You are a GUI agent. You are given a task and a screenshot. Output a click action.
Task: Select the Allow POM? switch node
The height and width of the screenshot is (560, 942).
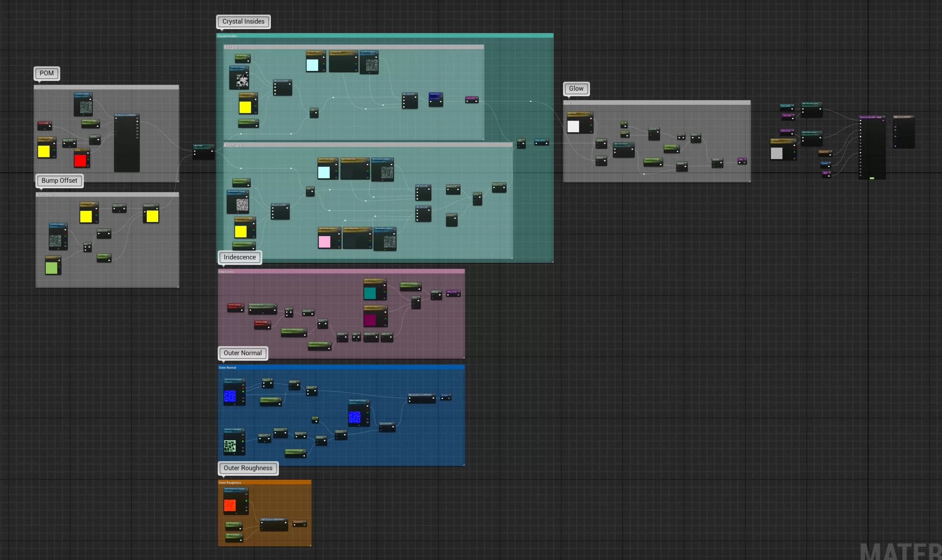204,151
